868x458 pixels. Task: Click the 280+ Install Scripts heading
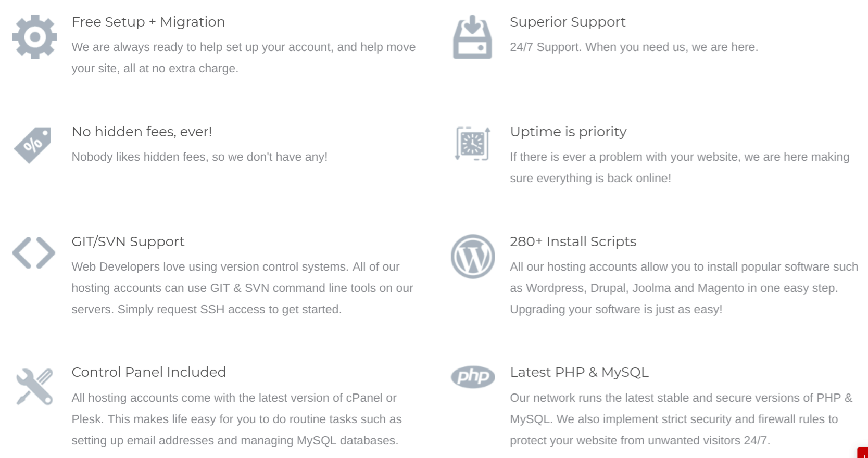573,241
